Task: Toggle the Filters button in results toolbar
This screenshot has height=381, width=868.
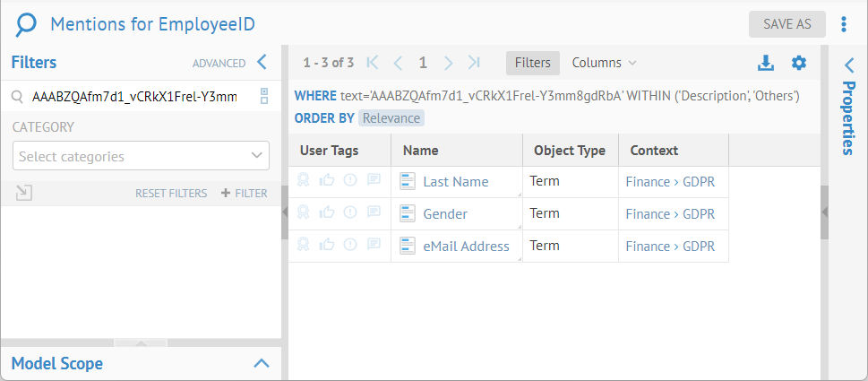Action: pos(532,63)
